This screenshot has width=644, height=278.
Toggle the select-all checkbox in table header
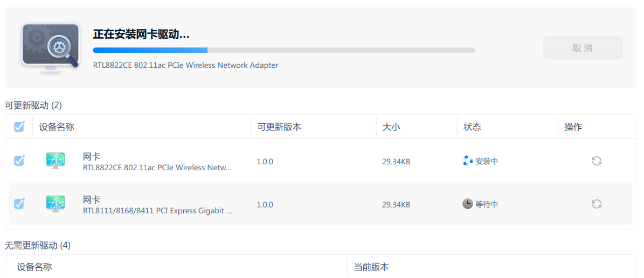[x=19, y=127]
